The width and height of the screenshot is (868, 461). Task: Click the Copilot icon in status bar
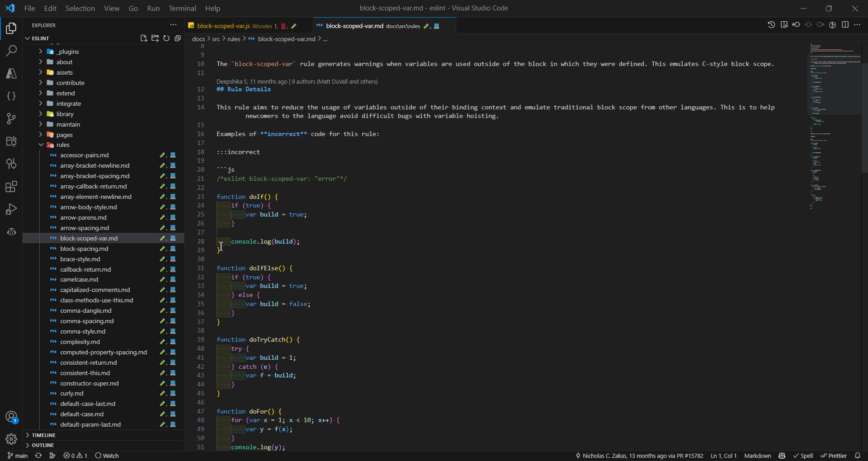pyautogui.click(x=782, y=456)
